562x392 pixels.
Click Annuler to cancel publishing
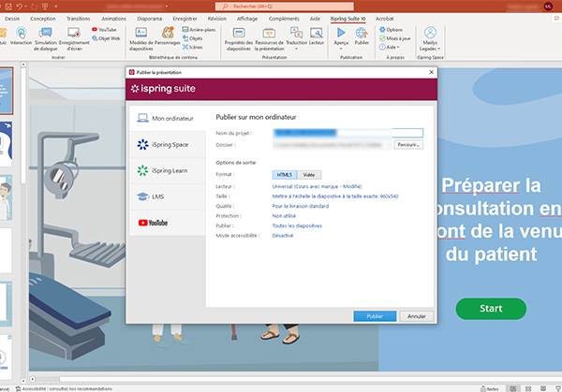417,316
